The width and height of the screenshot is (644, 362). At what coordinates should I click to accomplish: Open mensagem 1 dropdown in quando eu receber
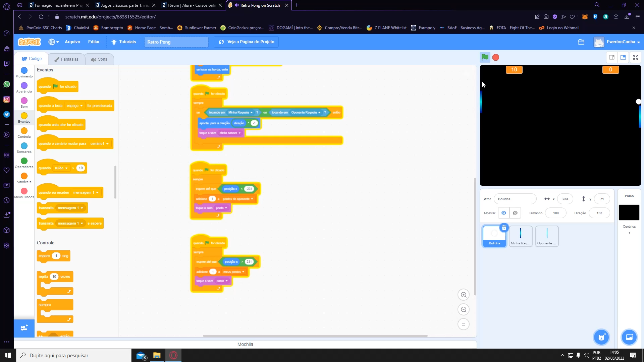point(86,192)
